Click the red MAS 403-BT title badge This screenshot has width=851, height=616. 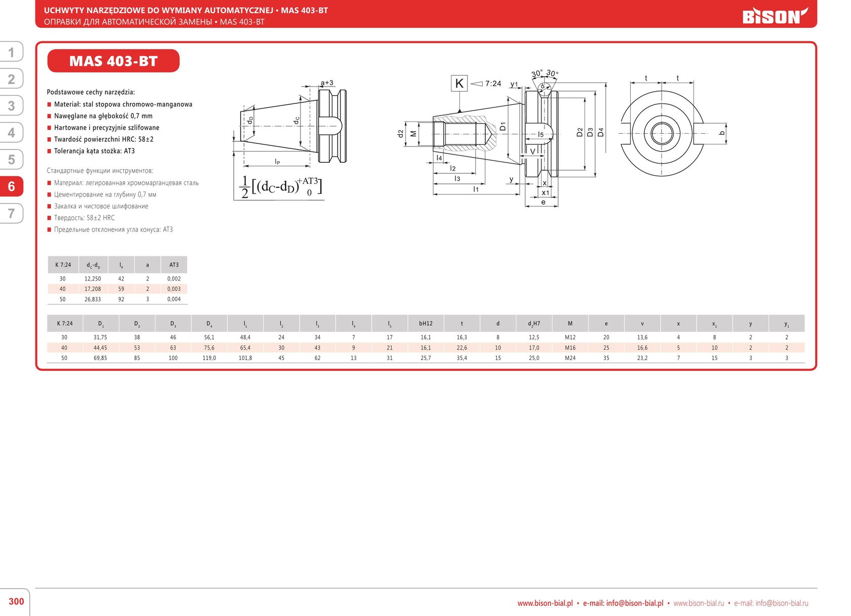pos(113,61)
